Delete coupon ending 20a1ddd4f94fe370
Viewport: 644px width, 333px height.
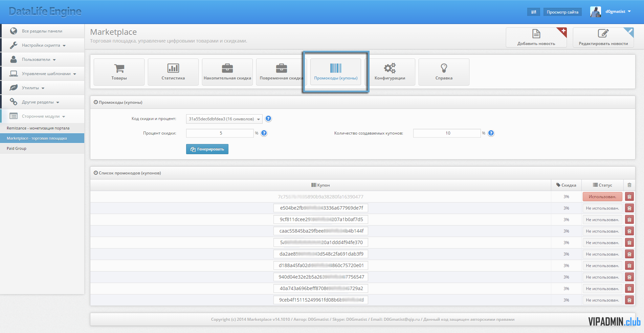tap(629, 243)
